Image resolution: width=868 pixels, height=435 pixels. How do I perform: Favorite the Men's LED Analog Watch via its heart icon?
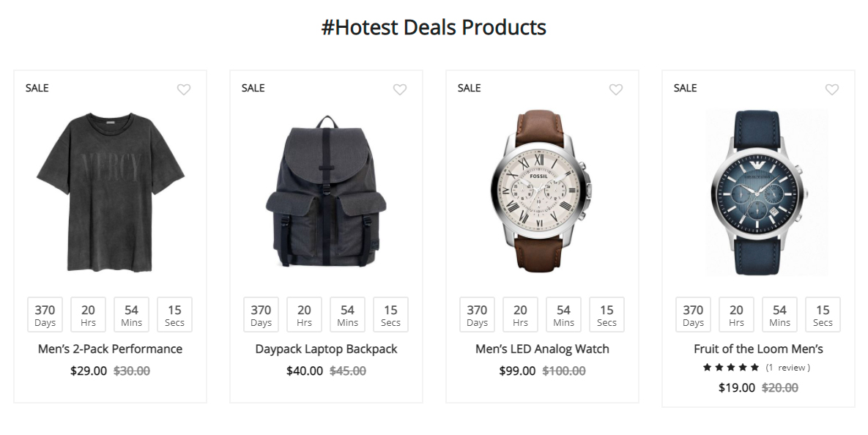616,89
